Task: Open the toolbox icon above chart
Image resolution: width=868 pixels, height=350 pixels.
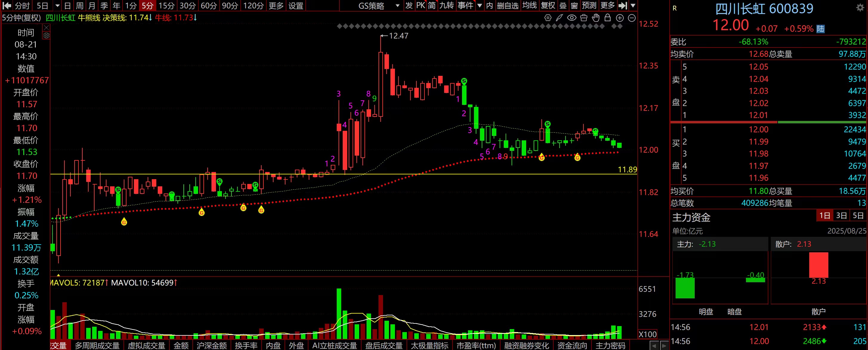Action: [584, 18]
